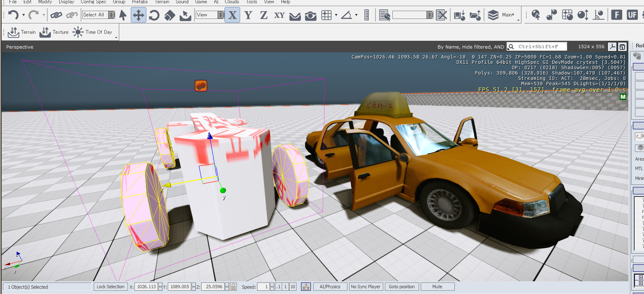Screen dimensions: 644x294
Task: Click the Freeze F icon
Action: 616,15
